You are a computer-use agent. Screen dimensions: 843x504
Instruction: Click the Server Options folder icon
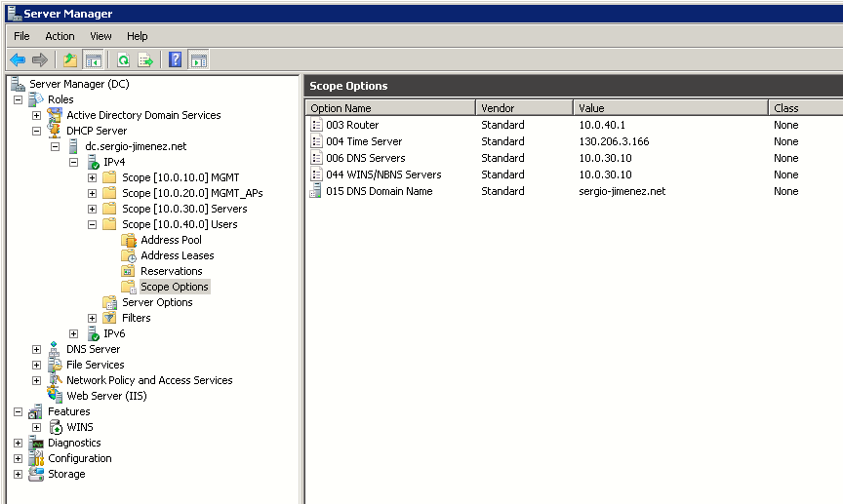pos(109,302)
